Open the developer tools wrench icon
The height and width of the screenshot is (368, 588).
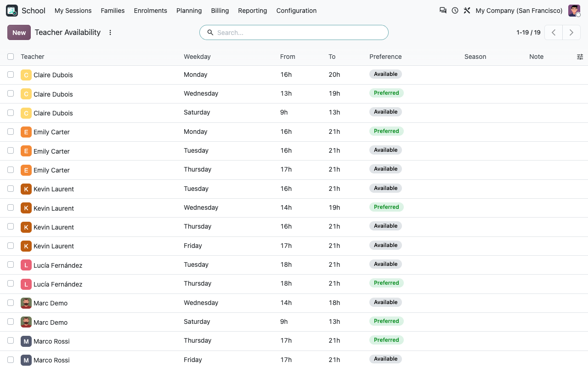pos(467,11)
